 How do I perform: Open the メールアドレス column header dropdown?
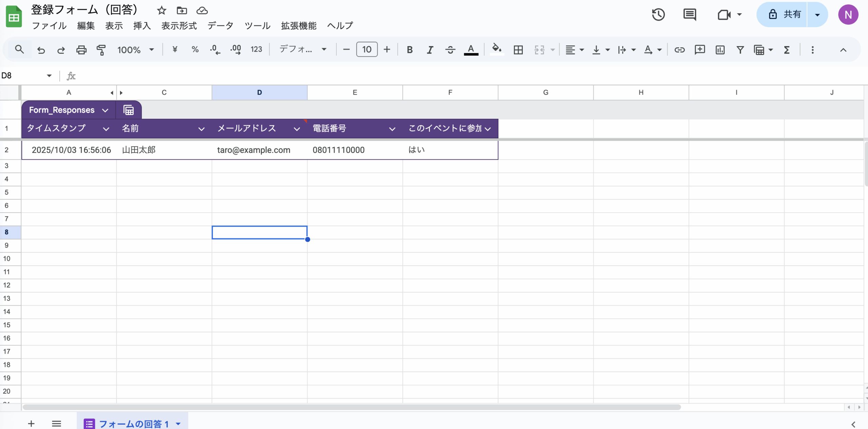(x=297, y=129)
